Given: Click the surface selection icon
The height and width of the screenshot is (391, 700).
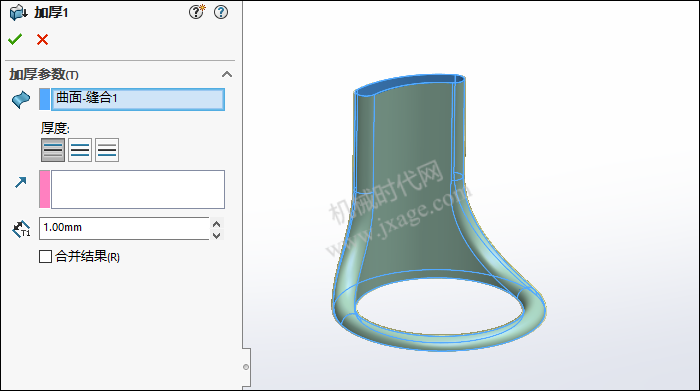Looking at the screenshot, I should [21, 99].
